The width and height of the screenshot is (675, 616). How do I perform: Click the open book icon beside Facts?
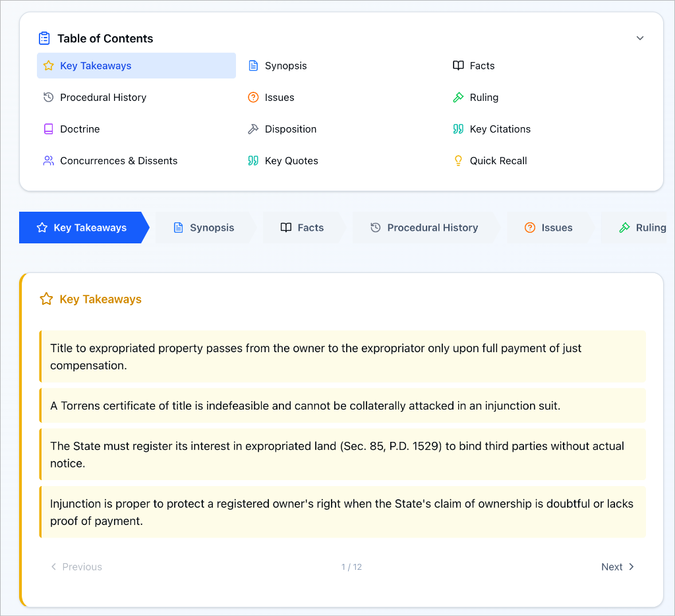(x=458, y=65)
